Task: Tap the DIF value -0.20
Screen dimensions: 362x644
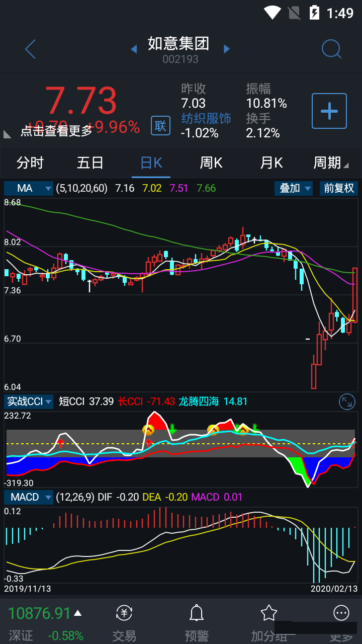Action: [x=128, y=497]
